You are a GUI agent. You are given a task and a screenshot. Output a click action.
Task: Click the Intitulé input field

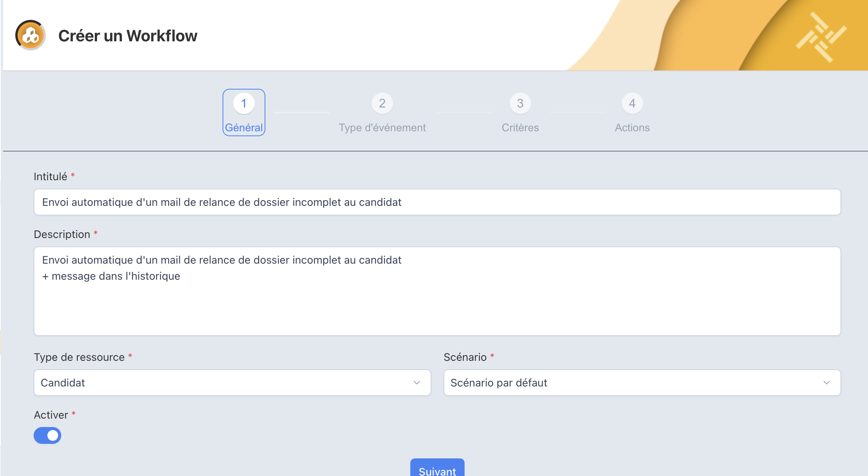437,202
